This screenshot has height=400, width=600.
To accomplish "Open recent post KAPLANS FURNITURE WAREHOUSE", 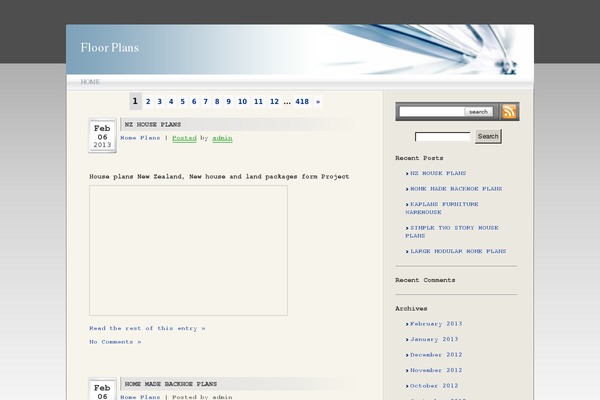I will pos(442,208).
